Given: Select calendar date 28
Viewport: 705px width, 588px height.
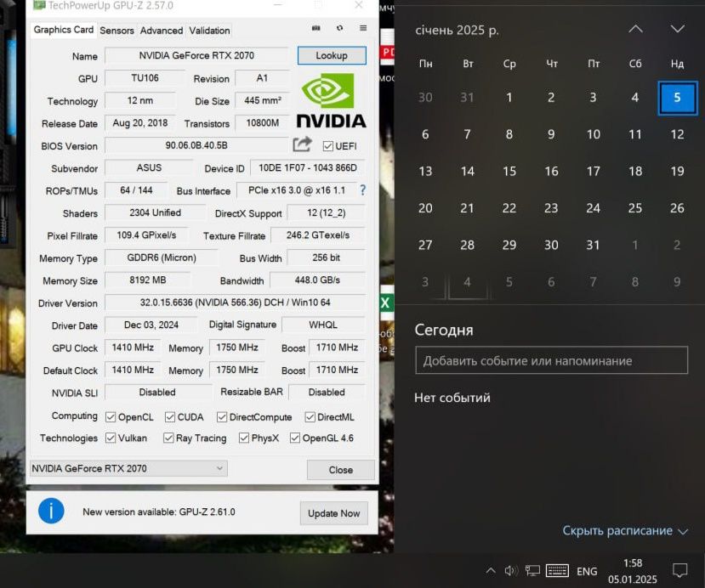Looking at the screenshot, I should click(x=467, y=245).
